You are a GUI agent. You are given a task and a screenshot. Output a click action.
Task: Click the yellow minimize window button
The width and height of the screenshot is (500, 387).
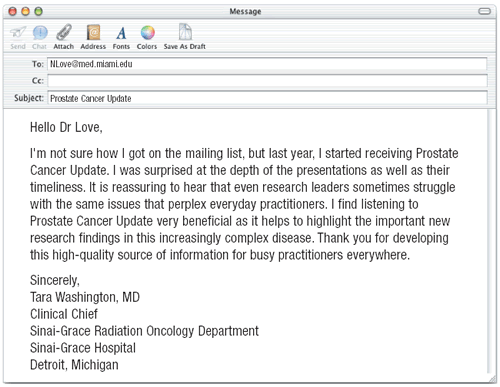click(x=26, y=12)
